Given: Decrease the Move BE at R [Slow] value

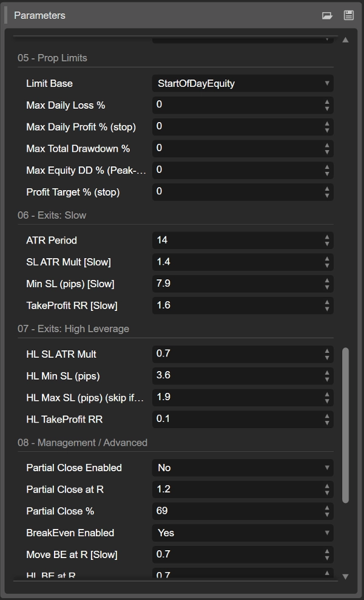Looking at the screenshot, I should point(328,558).
